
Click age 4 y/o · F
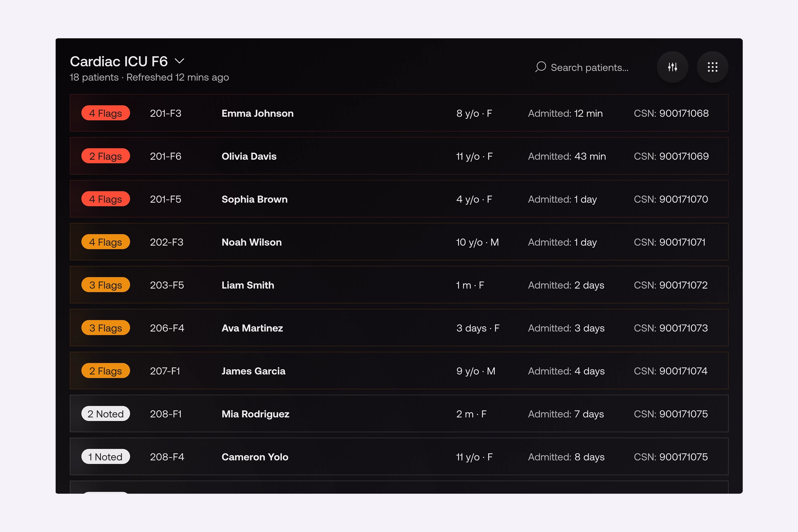[474, 199]
